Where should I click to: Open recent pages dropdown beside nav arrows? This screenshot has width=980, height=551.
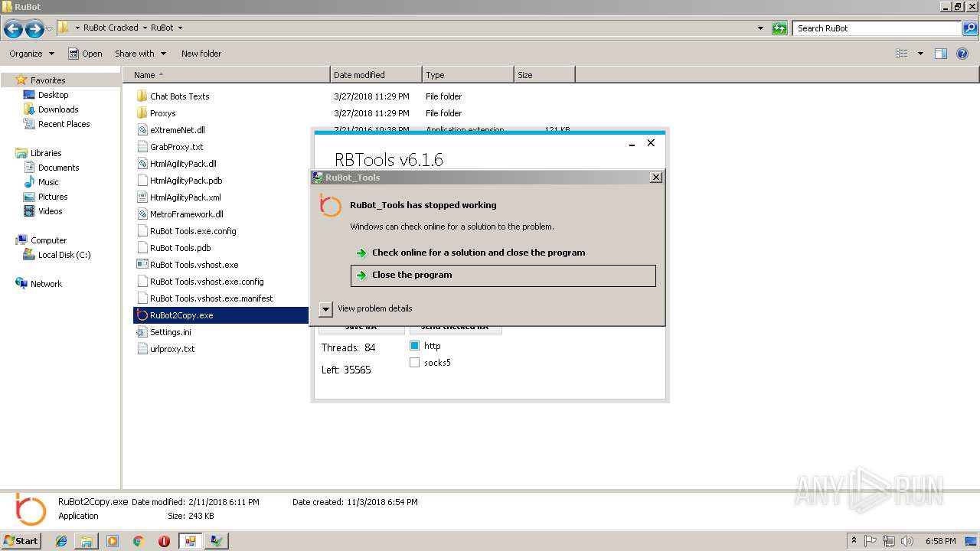click(x=50, y=29)
